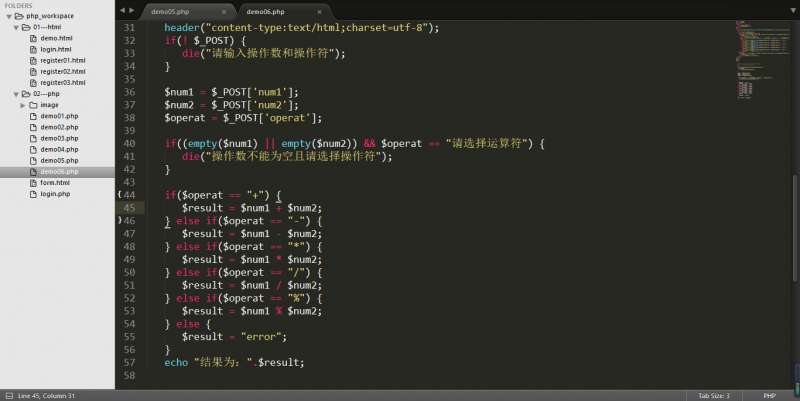Open login.html in the sidebar
Image resolution: width=800 pixels, height=401 pixels.
click(x=55, y=49)
